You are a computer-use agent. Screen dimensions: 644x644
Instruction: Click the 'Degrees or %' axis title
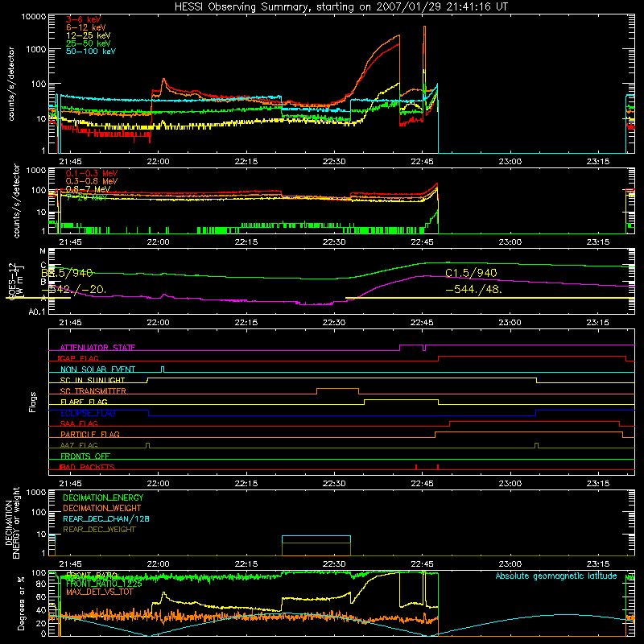pos(21,603)
